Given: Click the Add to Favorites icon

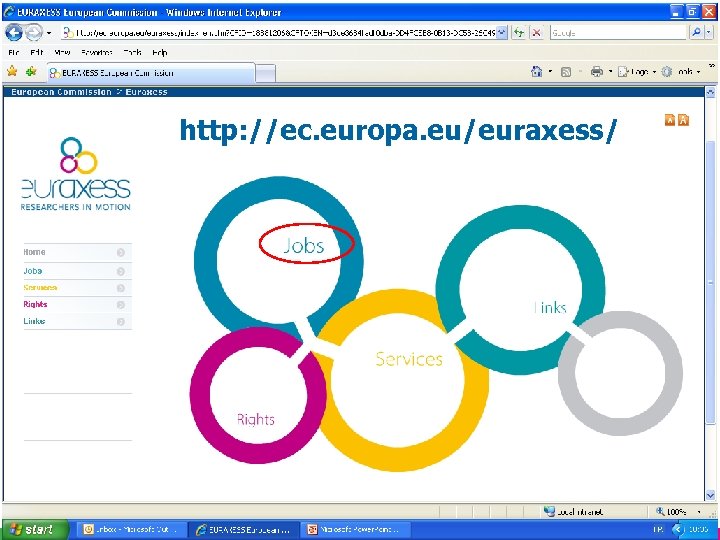Looking at the screenshot, I should click(31, 71).
